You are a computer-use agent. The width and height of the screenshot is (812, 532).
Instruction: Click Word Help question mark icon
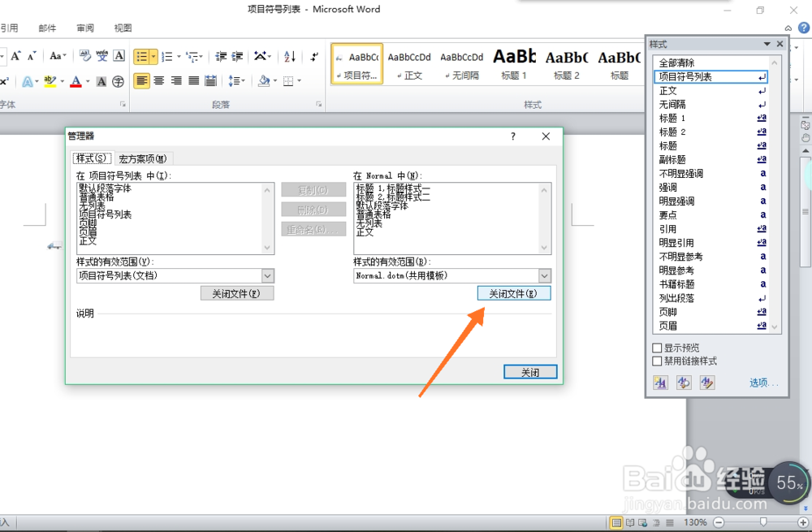[x=804, y=28]
